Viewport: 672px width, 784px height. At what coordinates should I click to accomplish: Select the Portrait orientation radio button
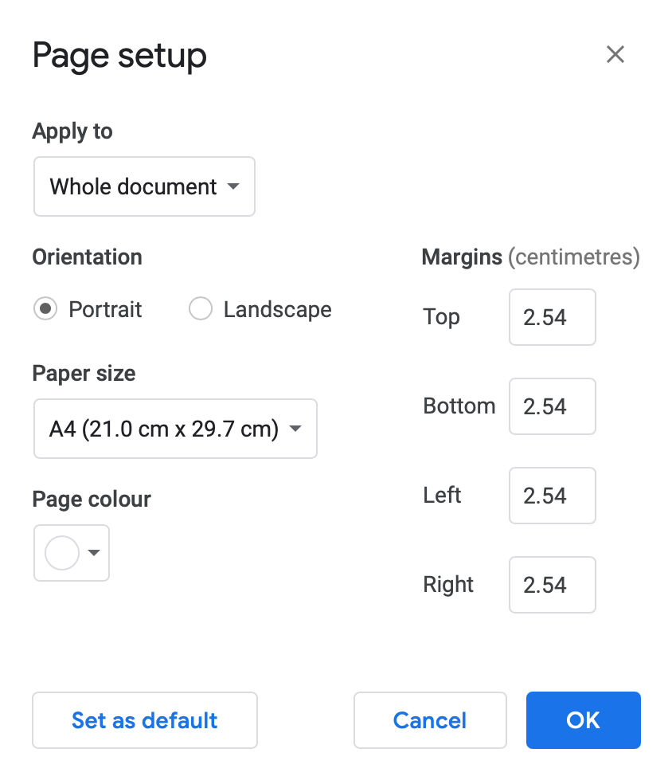coord(45,309)
